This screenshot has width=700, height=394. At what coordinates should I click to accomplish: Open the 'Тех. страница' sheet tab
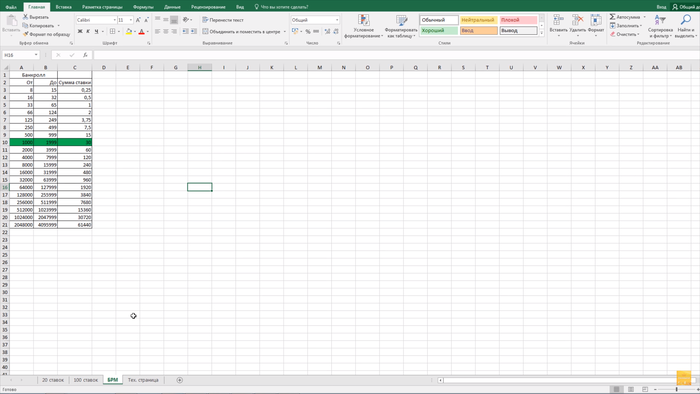pyautogui.click(x=143, y=380)
